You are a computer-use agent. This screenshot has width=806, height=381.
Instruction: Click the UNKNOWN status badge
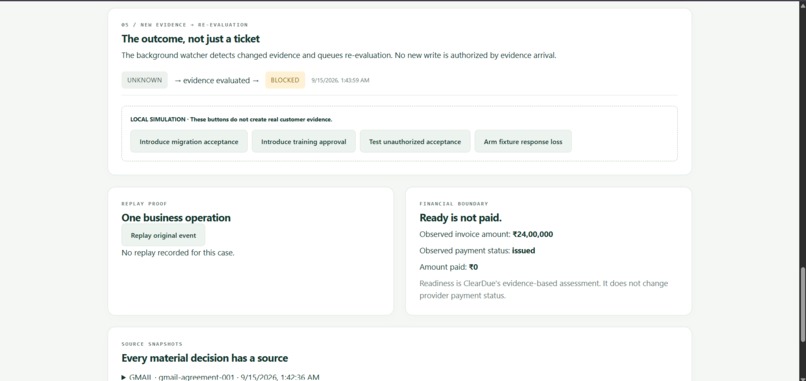tap(144, 80)
